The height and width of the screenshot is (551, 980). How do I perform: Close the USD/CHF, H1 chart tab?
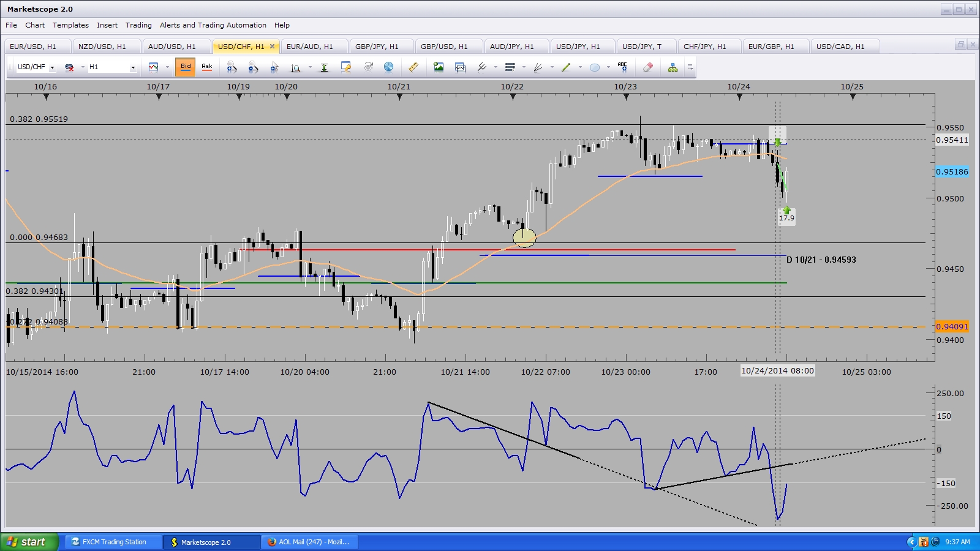(x=273, y=47)
